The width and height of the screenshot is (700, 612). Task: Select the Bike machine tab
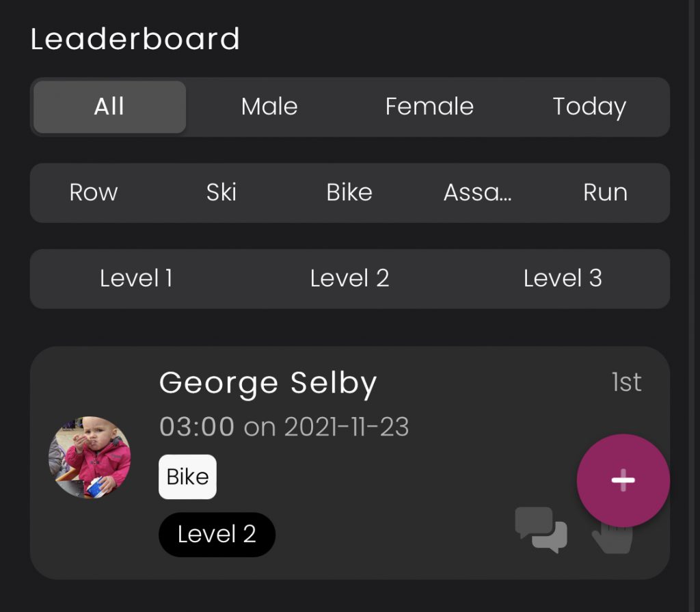[349, 193]
